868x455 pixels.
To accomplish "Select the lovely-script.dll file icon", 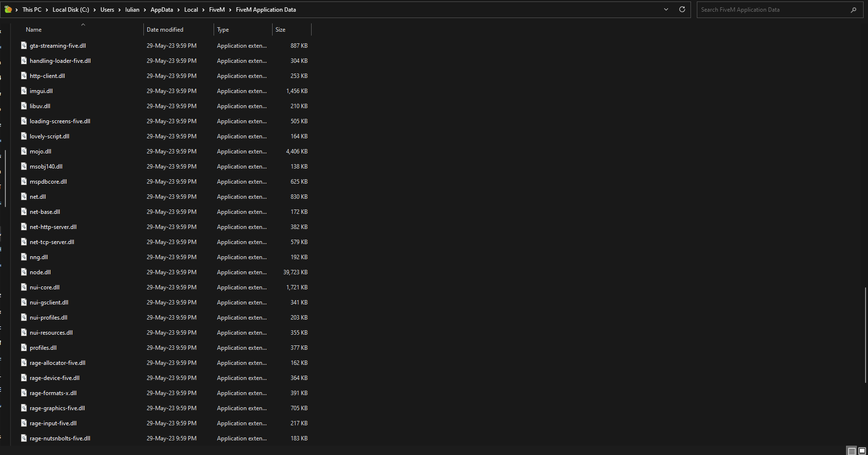I will tap(24, 136).
